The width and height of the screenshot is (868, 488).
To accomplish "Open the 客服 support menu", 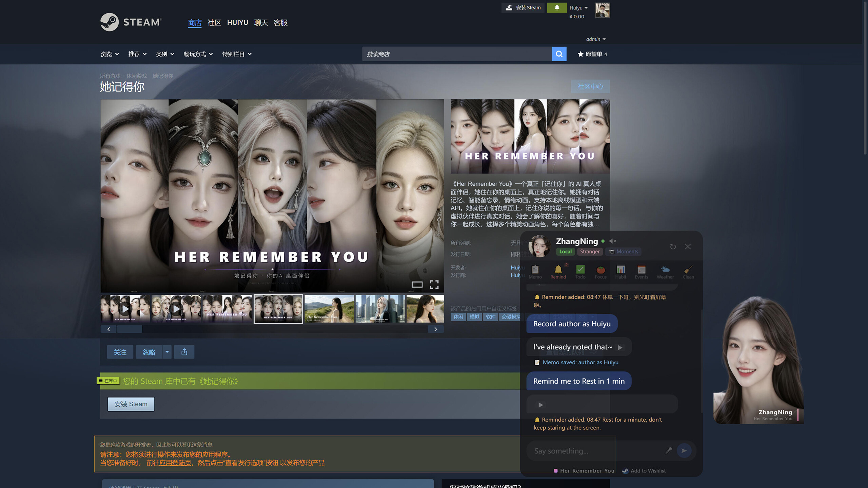I will pyautogui.click(x=281, y=23).
